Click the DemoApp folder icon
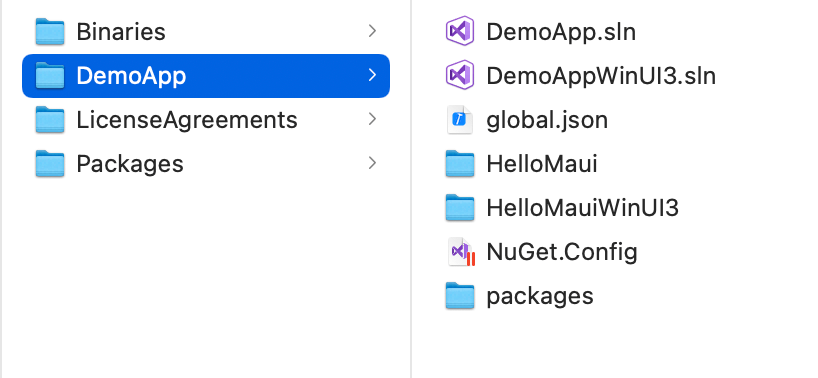 [x=50, y=76]
